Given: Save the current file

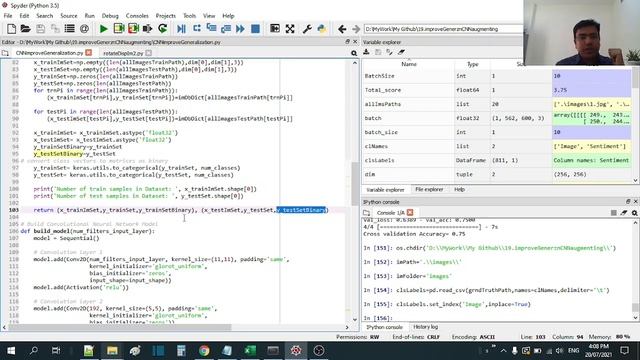Looking at the screenshot, I should click(40, 29).
